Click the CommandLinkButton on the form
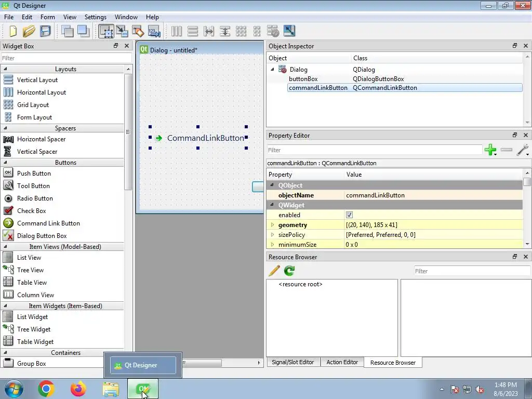 click(198, 138)
